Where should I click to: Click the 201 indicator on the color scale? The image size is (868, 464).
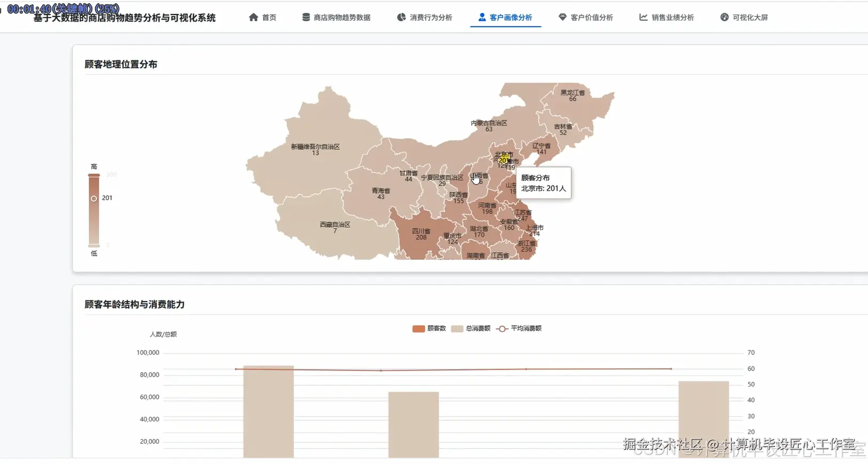94,198
